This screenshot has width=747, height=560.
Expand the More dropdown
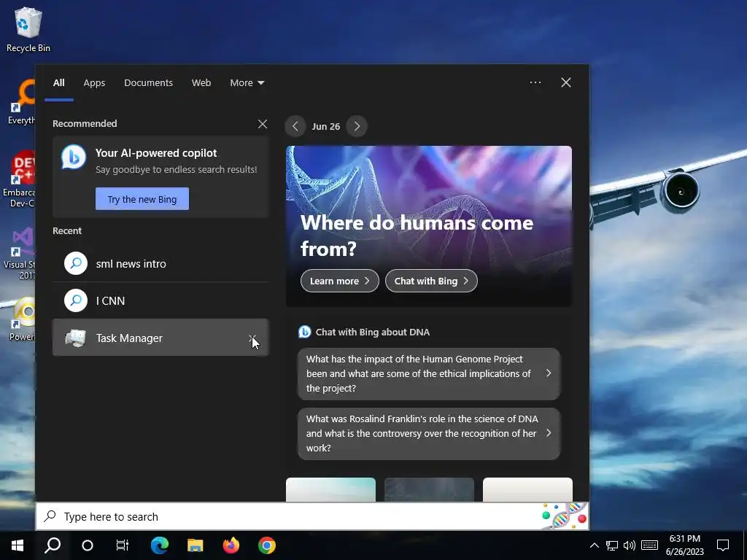(247, 83)
